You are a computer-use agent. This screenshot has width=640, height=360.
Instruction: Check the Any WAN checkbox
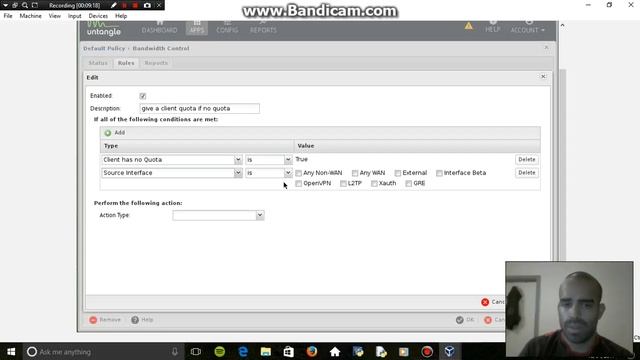(355, 173)
